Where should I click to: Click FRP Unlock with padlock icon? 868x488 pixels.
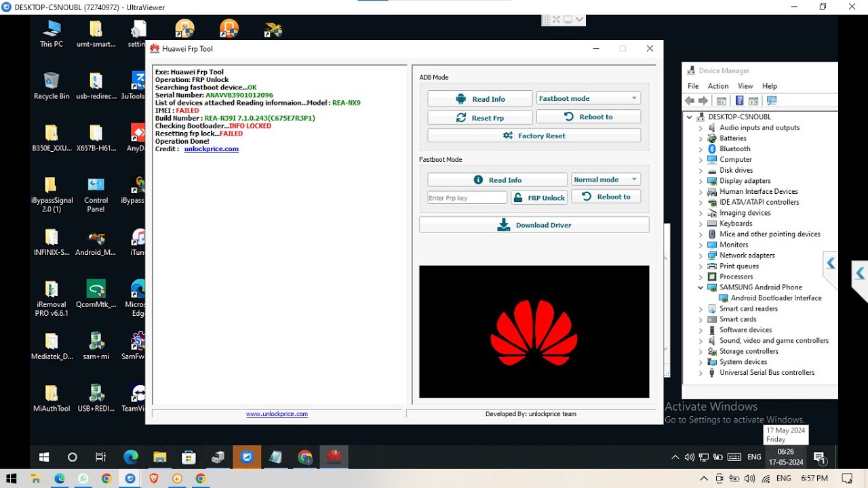tap(538, 198)
